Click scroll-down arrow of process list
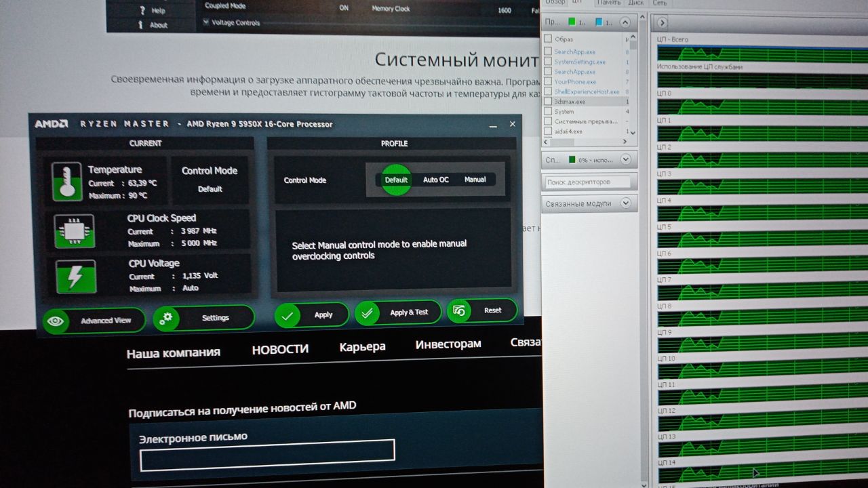This screenshot has width=868, height=488. click(634, 132)
